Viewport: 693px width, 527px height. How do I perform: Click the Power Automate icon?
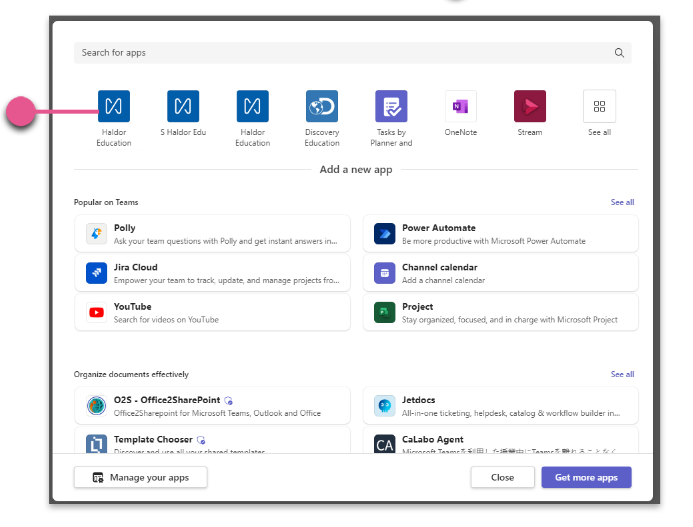[x=385, y=233]
